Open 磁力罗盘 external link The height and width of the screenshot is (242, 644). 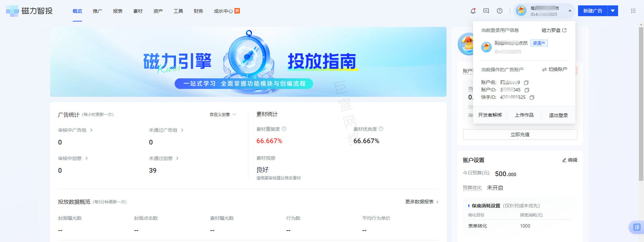554,30
